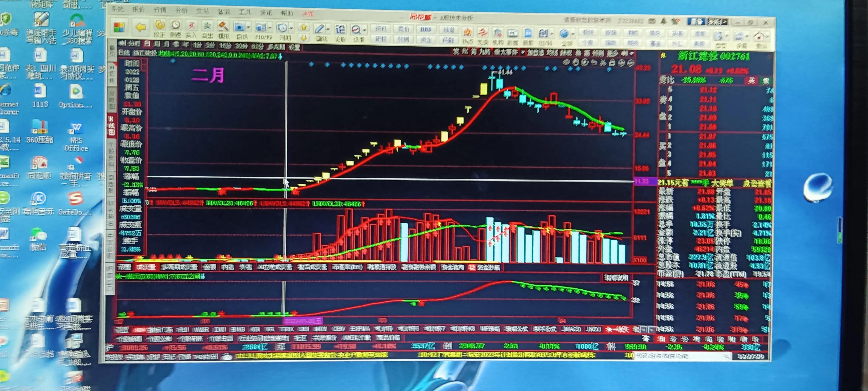Screen dimensions: 868x391
Task: Click the notification bell icon
Action: 664,21
